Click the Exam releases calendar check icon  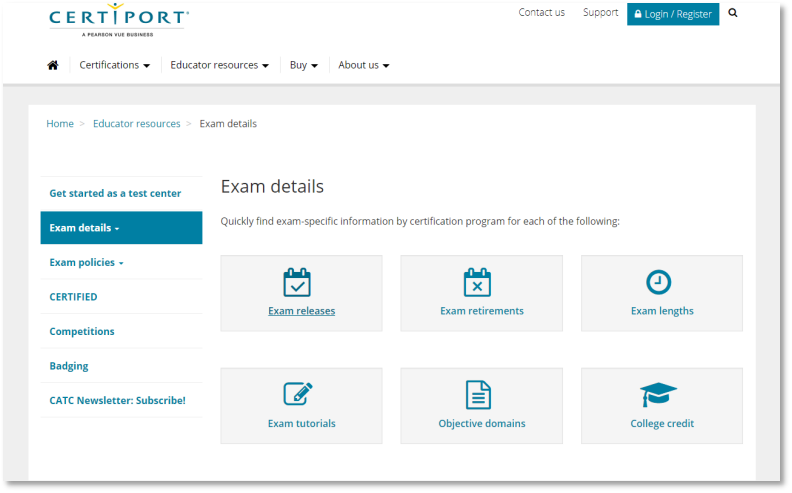[297, 283]
